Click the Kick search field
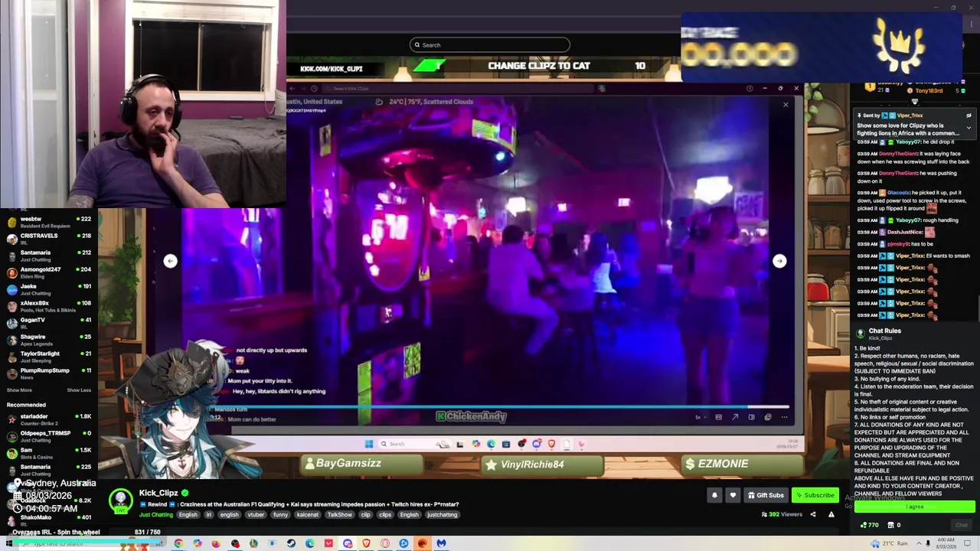Viewport: 980px width, 551px height. 490,45
